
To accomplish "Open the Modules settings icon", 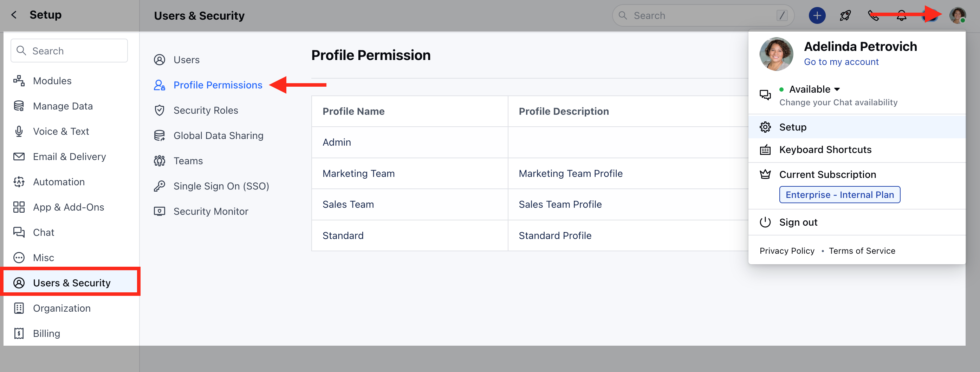I will coord(19,81).
